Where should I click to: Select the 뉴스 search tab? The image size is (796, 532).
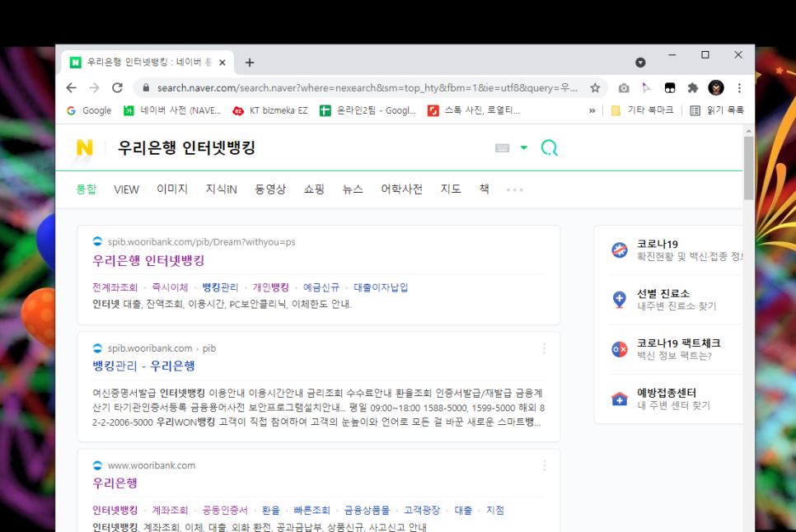(353, 189)
